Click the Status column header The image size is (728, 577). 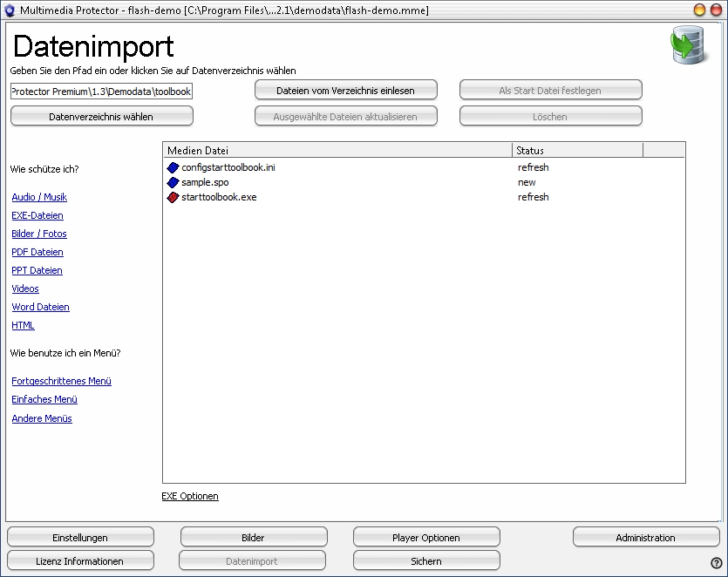coord(576,151)
